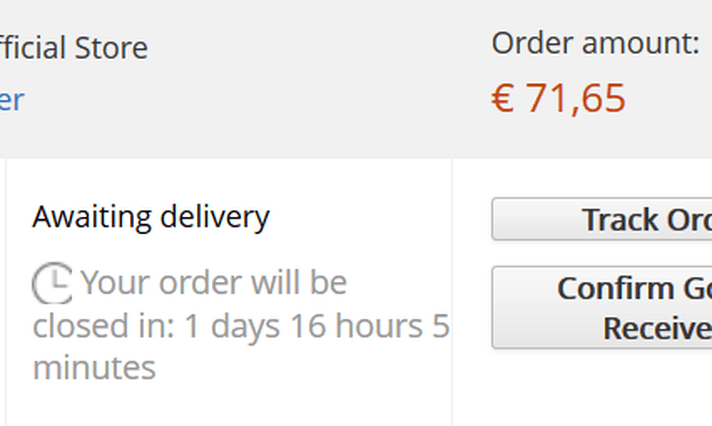The width and height of the screenshot is (712, 426).
Task: Click the 'closed in:' countdown label
Action: (x=104, y=326)
